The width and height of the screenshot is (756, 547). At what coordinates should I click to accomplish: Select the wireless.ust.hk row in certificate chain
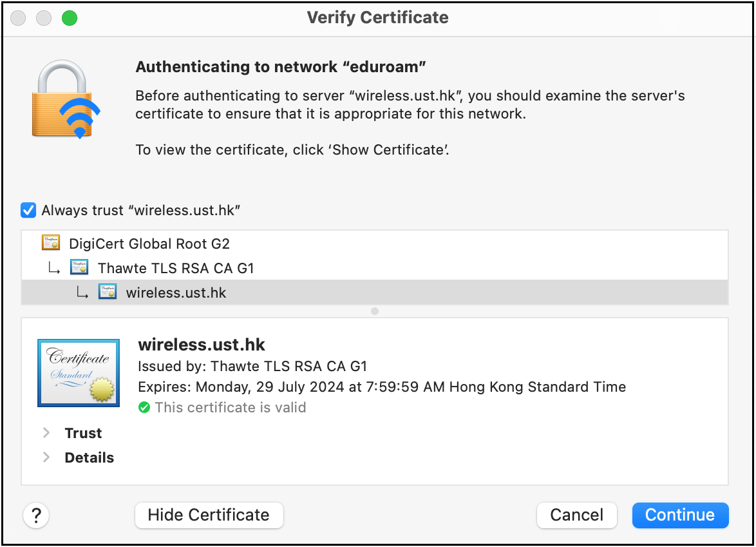[176, 293]
